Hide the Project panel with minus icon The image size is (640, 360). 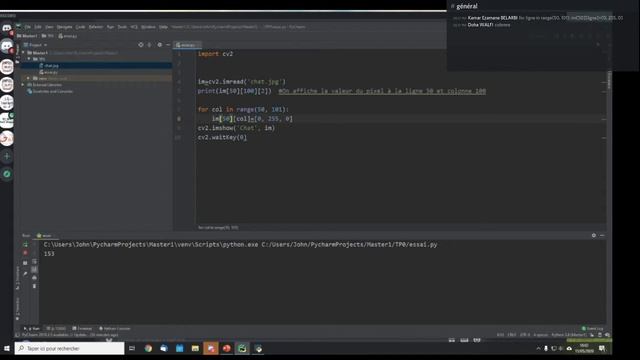(168, 44)
